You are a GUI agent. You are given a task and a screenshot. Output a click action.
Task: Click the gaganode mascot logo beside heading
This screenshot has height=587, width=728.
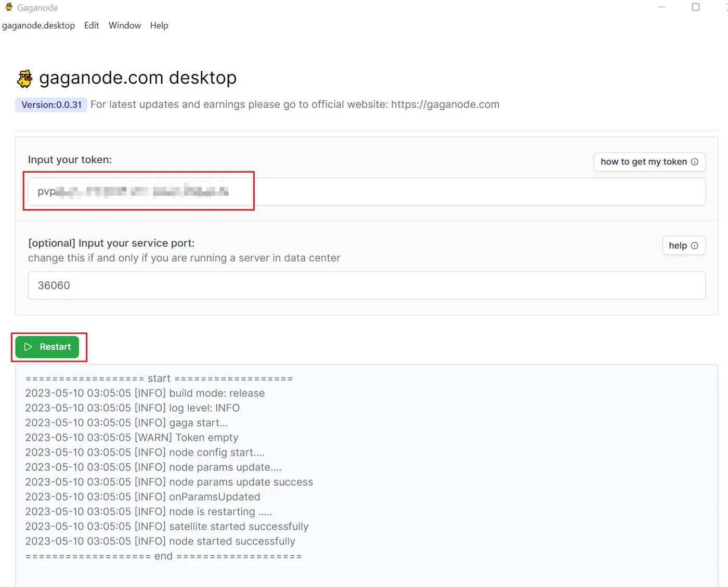coord(24,79)
